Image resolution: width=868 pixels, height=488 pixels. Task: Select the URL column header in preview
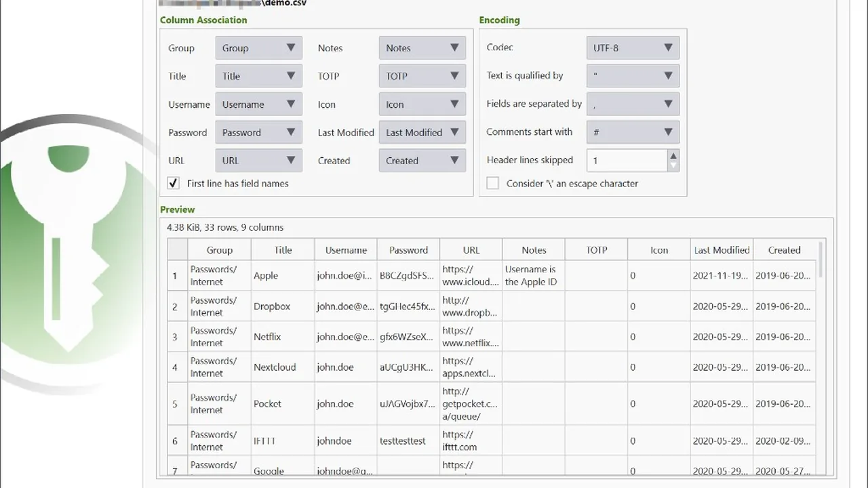(471, 250)
